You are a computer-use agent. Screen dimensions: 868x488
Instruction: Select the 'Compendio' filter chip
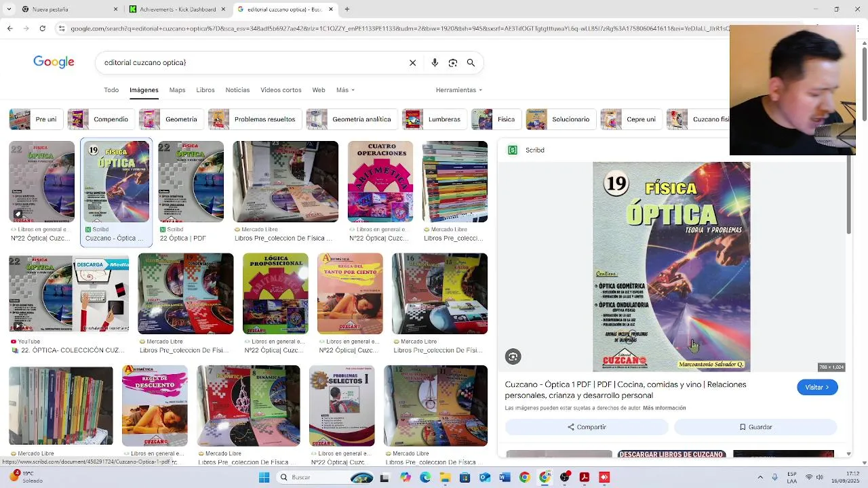pyautogui.click(x=101, y=119)
